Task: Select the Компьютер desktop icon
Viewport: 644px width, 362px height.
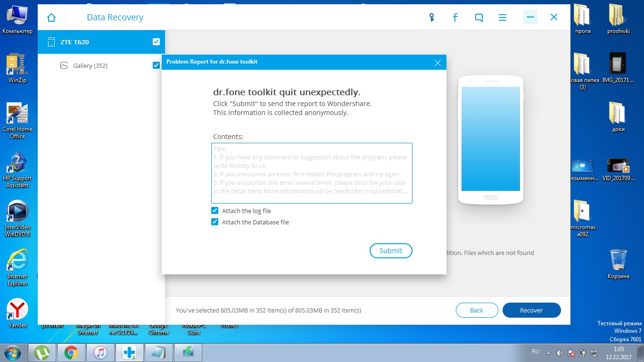Action: pyautogui.click(x=17, y=20)
